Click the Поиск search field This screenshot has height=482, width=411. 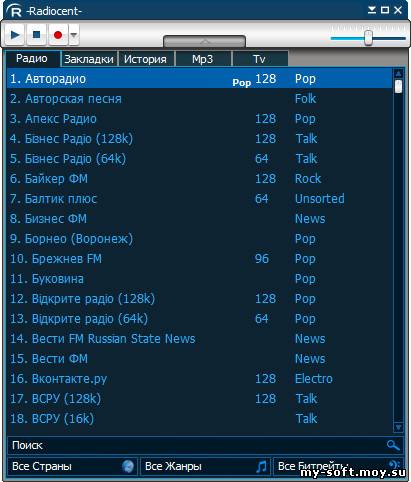pos(197,445)
